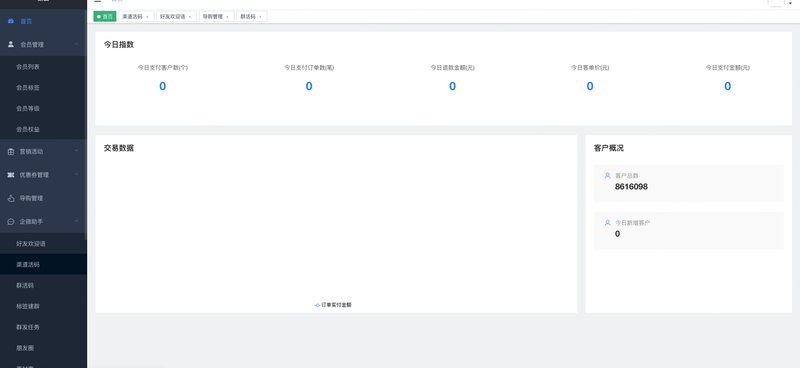Open 群活码 in the sidebar
The width and height of the screenshot is (800, 368).
tap(43, 285)
